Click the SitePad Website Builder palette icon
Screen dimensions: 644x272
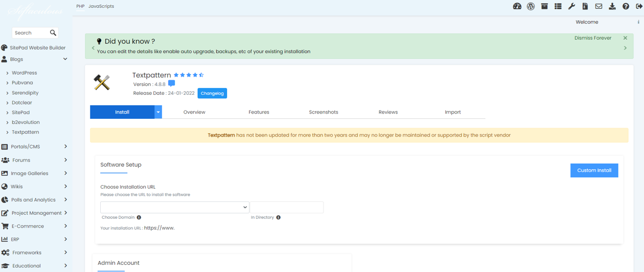(x=4, y=47)
